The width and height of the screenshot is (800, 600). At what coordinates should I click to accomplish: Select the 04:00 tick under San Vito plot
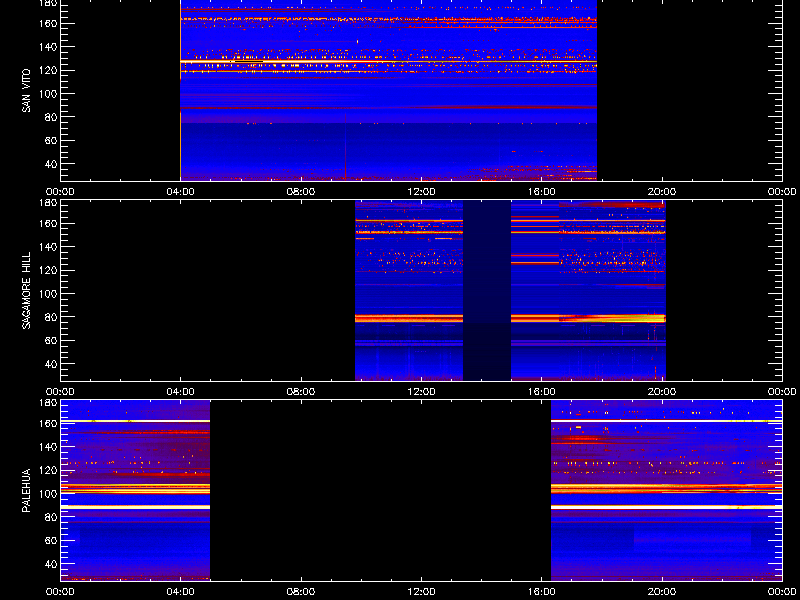181,192
